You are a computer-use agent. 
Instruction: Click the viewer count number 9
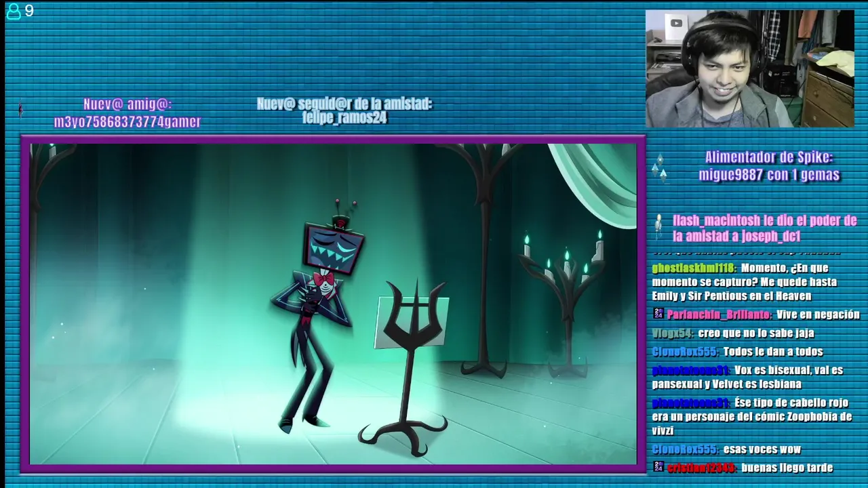coord(29,11)
